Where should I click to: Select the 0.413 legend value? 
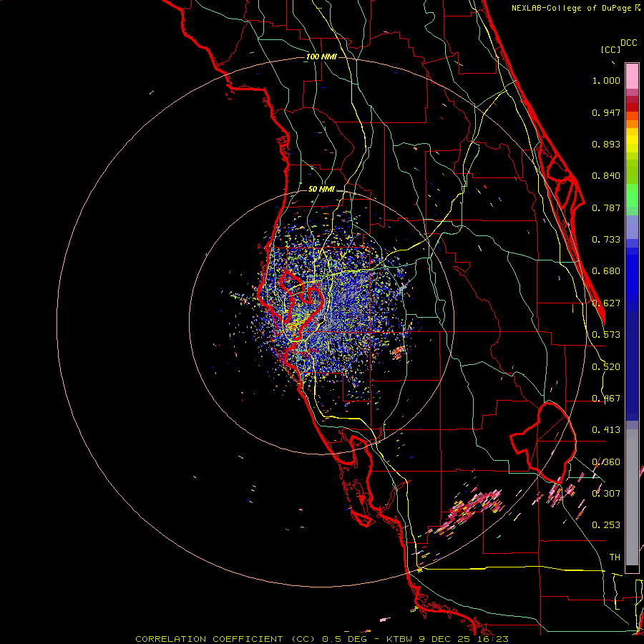606,430
